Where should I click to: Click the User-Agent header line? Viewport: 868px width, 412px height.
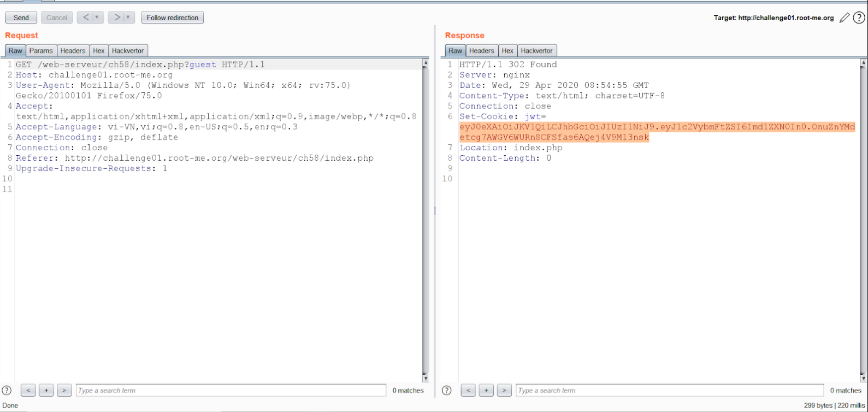coord(183,91)
